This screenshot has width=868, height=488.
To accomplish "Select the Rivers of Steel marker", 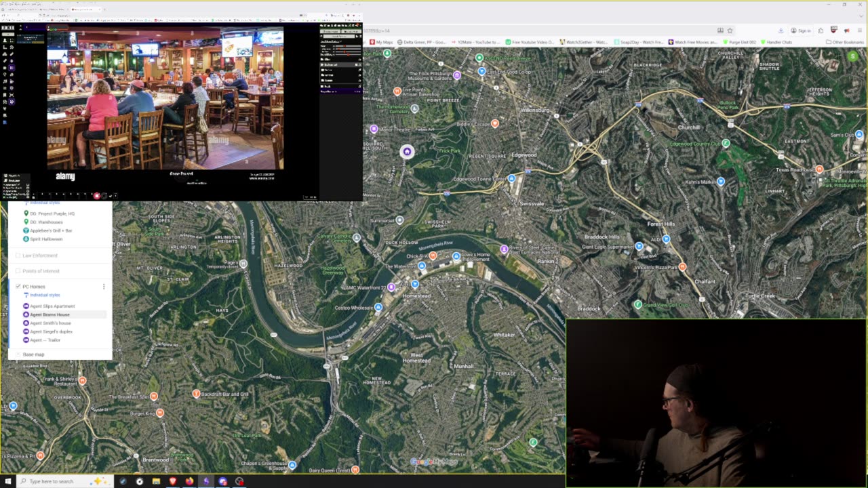I will (x=504, y=249).
